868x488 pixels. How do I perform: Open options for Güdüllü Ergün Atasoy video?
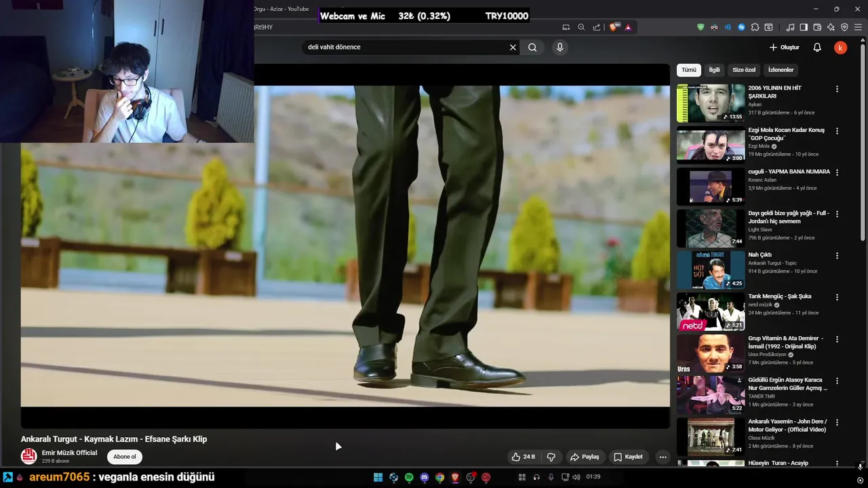pos(837,381)
